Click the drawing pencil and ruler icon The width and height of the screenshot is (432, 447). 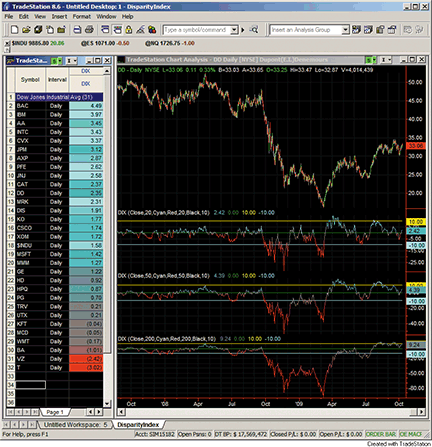point(140,30)
